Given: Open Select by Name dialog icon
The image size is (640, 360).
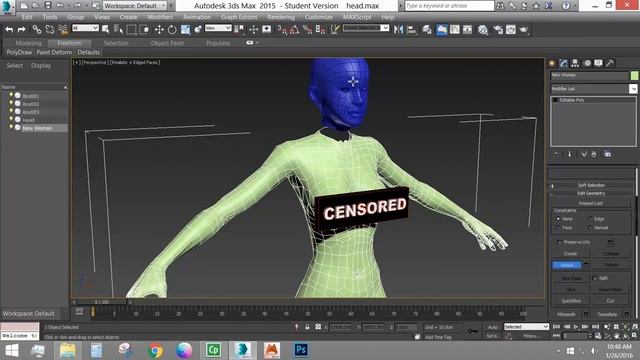Looking at the screenshot, I should [x=118, y=29].
